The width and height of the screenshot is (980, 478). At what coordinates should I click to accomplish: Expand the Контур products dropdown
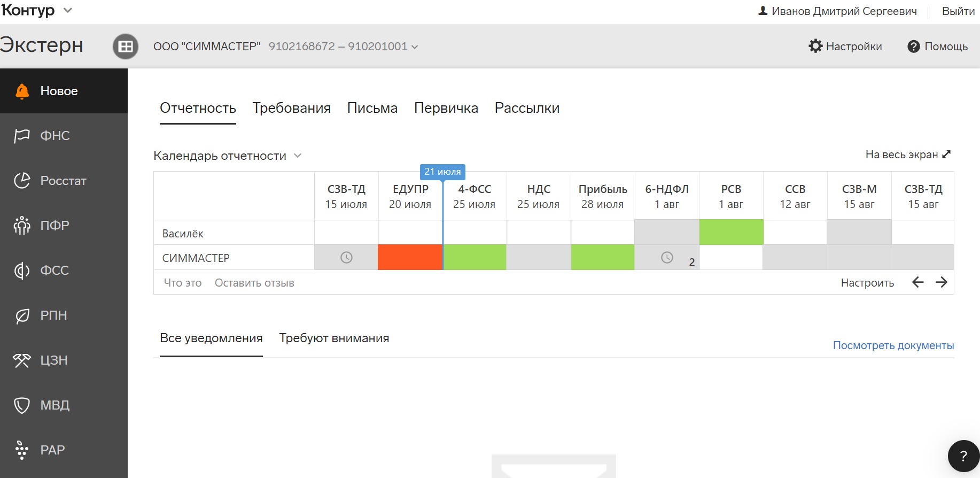68,10
